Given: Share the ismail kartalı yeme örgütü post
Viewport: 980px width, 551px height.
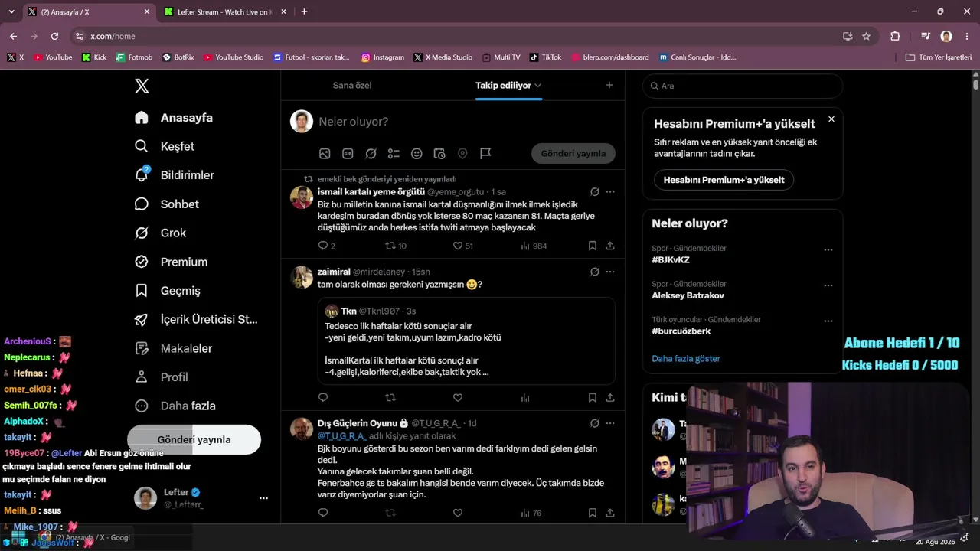Looking at the screenshot, I should [x=610, y=246].
